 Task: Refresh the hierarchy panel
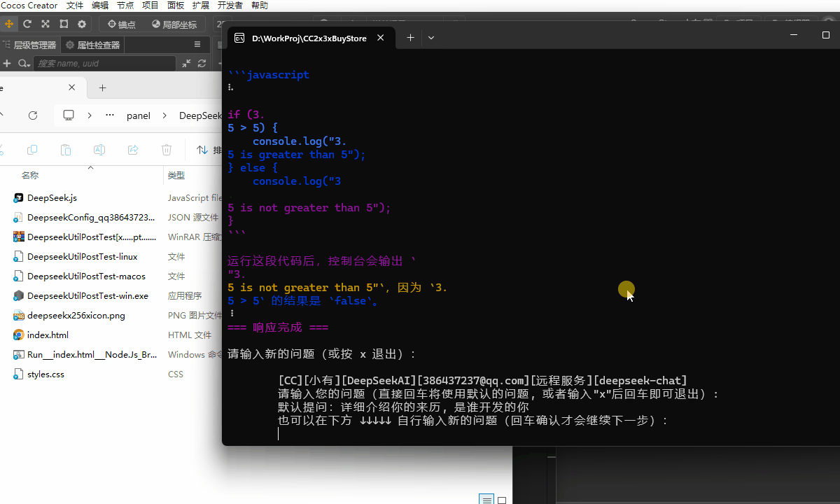point(202,63)
